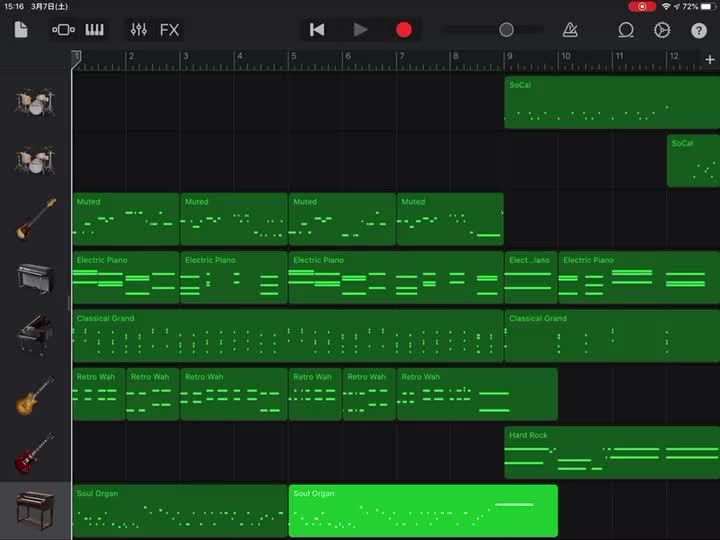The height and width of the screenshot is (540, 720).
Task: Select the Retro Wah guitar track icon
Action: (35, 395)
